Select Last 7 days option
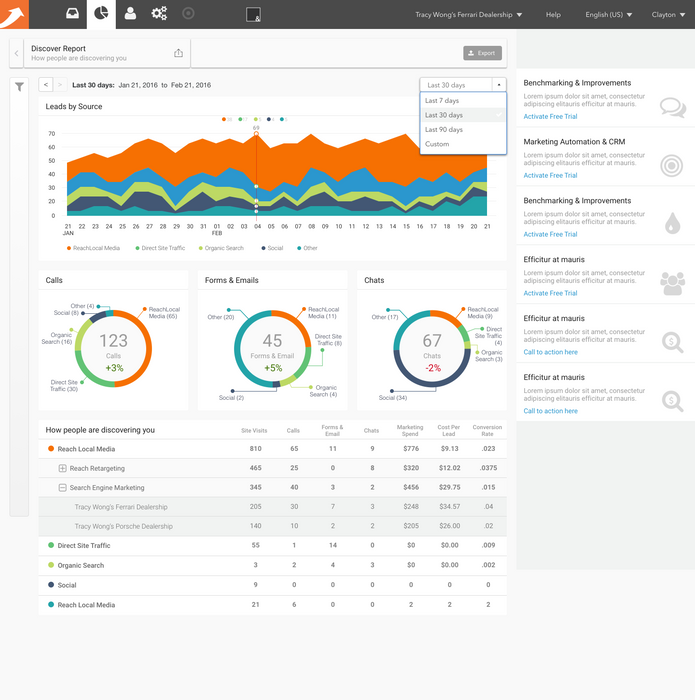Image resolution: width=695 pixels, height=700 pixels. [x=463, y=100]
